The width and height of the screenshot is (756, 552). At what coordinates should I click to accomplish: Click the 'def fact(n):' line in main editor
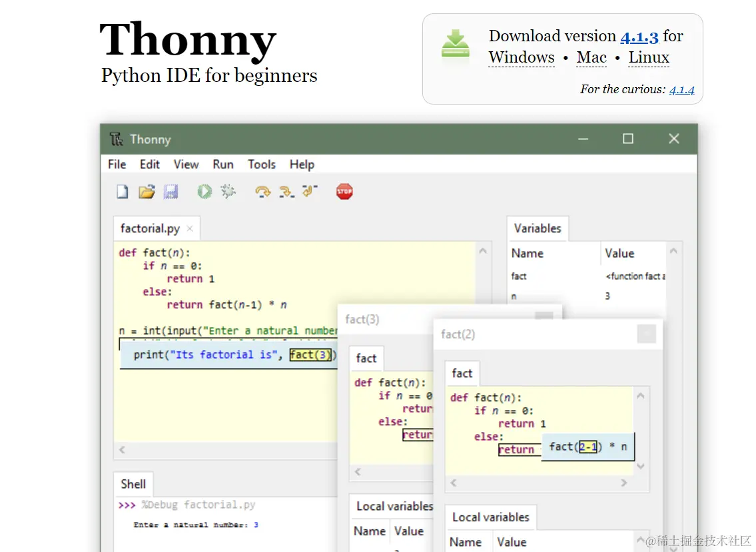155,252
